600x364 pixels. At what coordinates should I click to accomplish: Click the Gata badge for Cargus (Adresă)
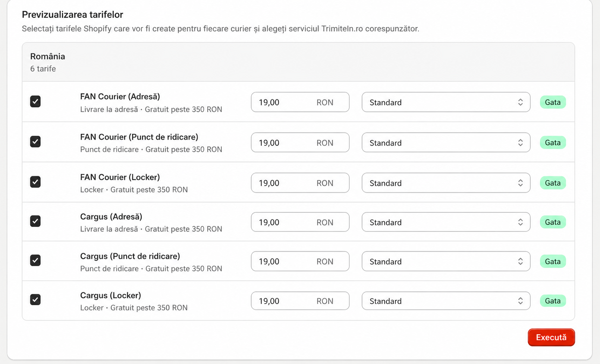[553, 222]
